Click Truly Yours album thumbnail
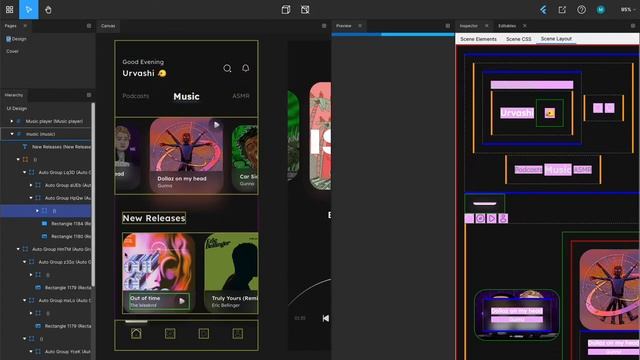The width and height of the screenshot is (640, 360). pyautogui.click(x=231, y=262)
